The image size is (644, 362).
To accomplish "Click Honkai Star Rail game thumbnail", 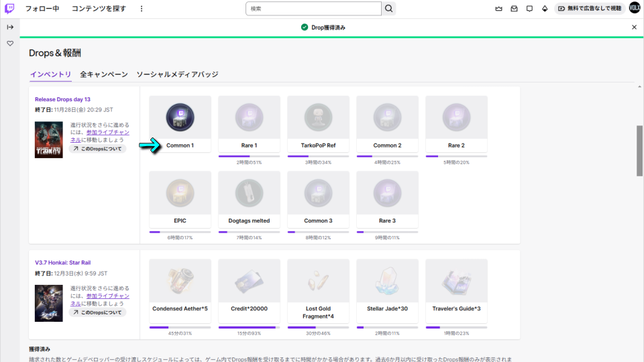I will click(49, 303).
